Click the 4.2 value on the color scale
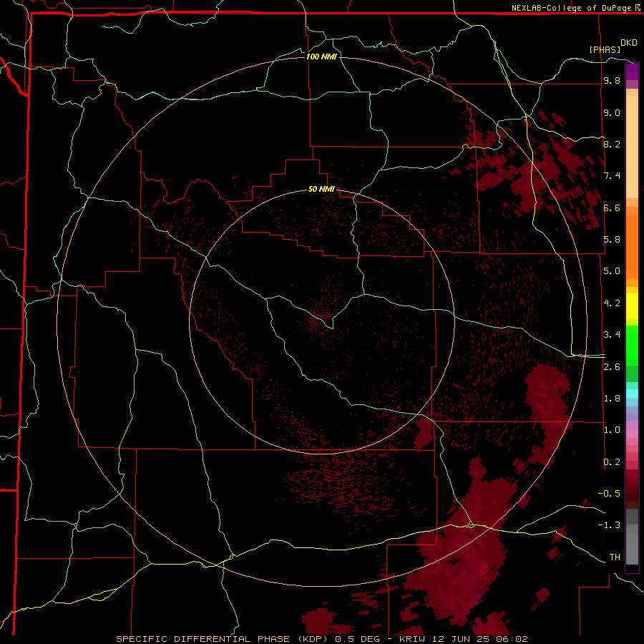The height and width of the screenshot is (644, 644). coord(612,303)
